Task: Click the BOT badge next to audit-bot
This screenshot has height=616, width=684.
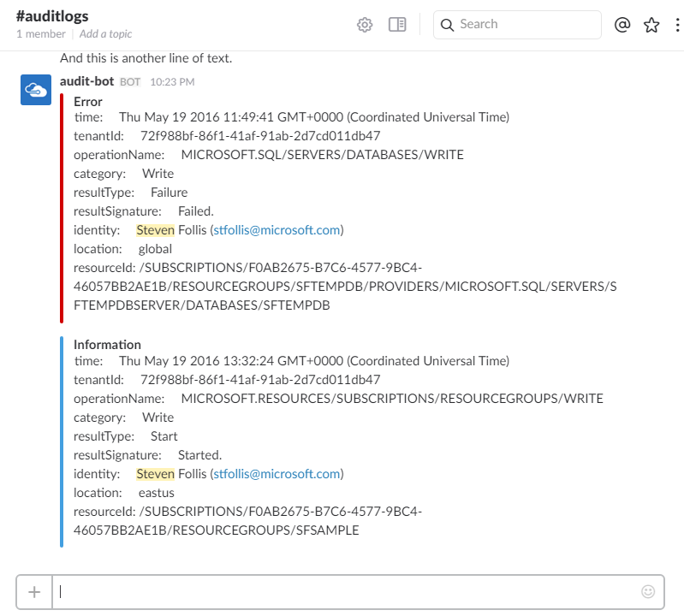Action: point(130,82)
